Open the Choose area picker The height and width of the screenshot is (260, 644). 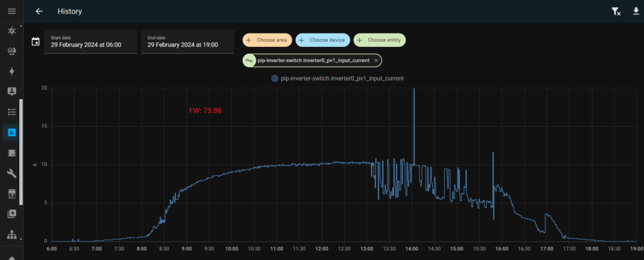[x=267, y=41]
